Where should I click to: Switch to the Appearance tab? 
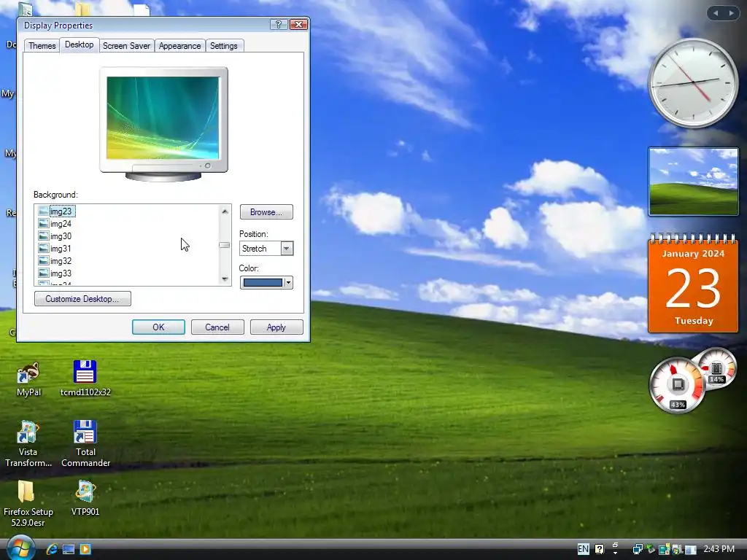[x=179, y=46]
